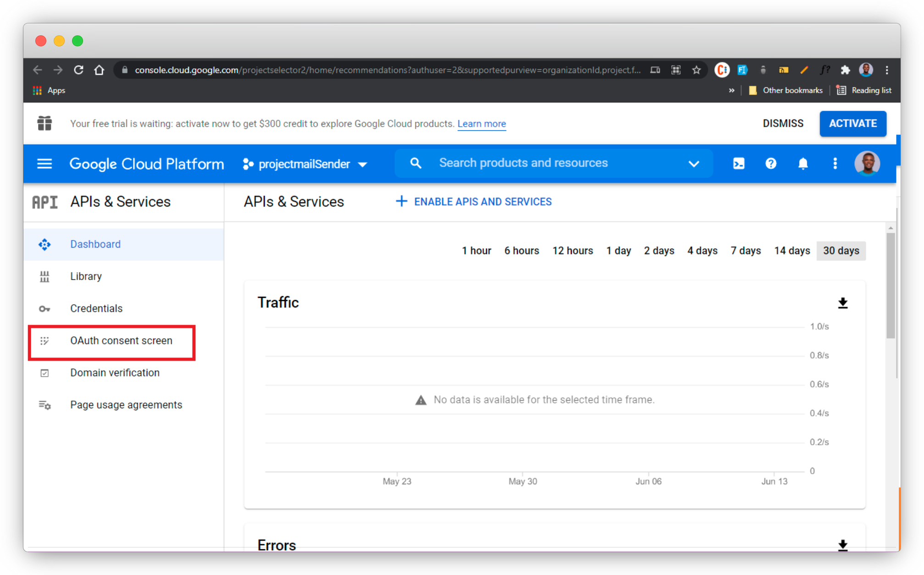Open the Google Cloud navigation hamburger menu
This screenshot has height=575, width=924.
tap(45, 164)
